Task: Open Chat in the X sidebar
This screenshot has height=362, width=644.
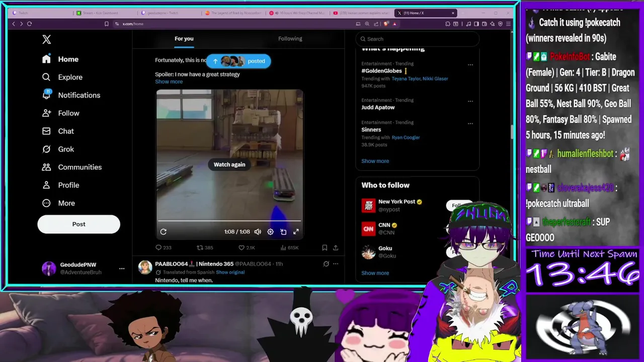Action: coord(58,131)
